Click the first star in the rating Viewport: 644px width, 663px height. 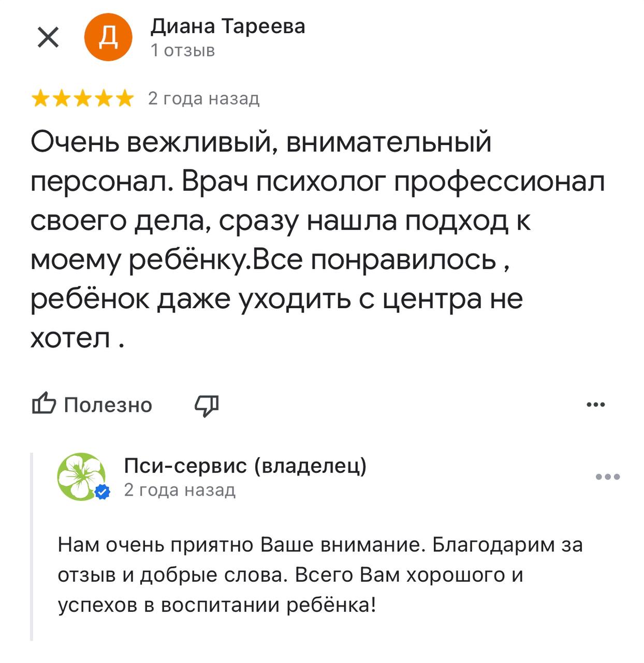click(41, 96)
